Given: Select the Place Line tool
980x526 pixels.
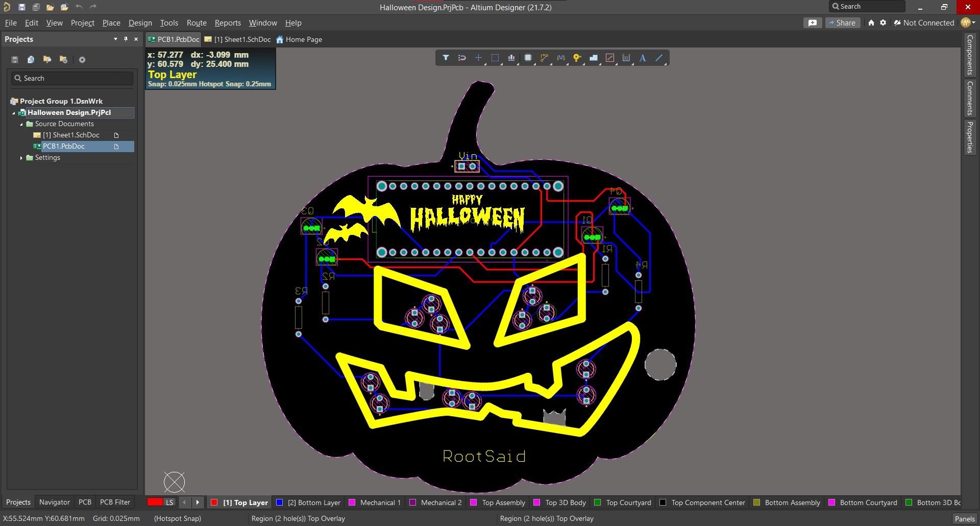Looking at the screenshot, I should pos(659,58).
